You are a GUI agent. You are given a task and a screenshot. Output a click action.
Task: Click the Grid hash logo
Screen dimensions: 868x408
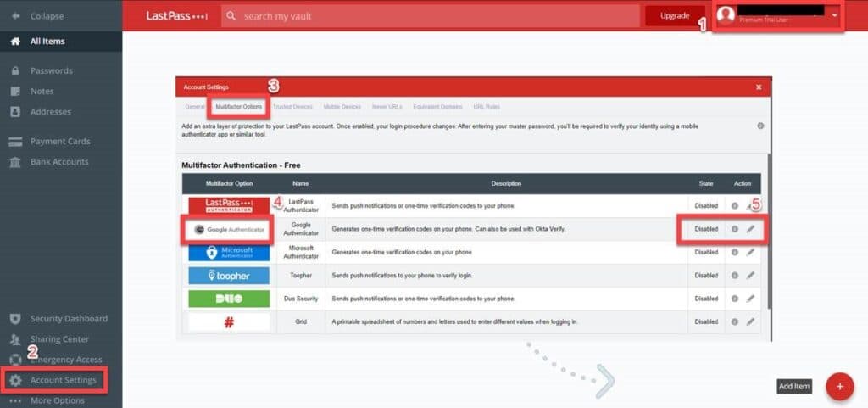(x=229, y=322)
